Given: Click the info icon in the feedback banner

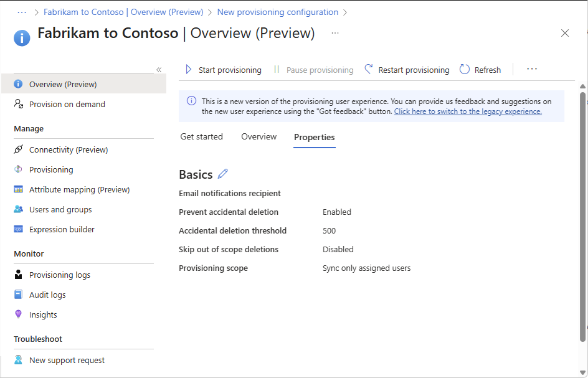Looking at the screenshot, I should point(191,101).
